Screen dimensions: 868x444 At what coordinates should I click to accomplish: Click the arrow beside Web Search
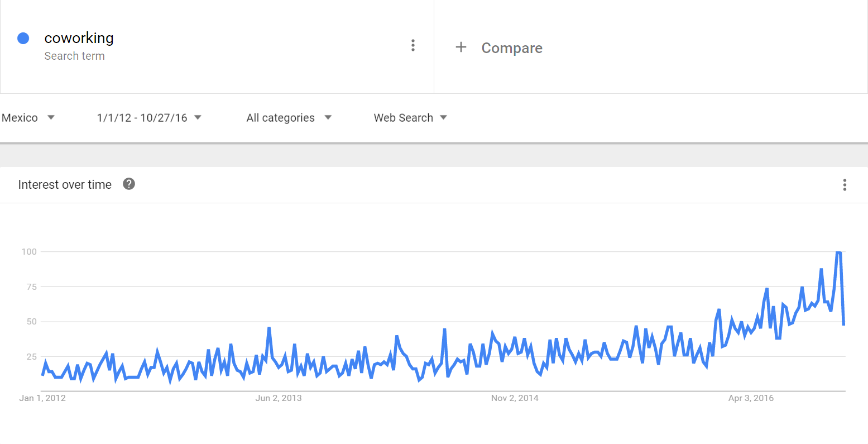pyautogui.click(x=444, y=117)
